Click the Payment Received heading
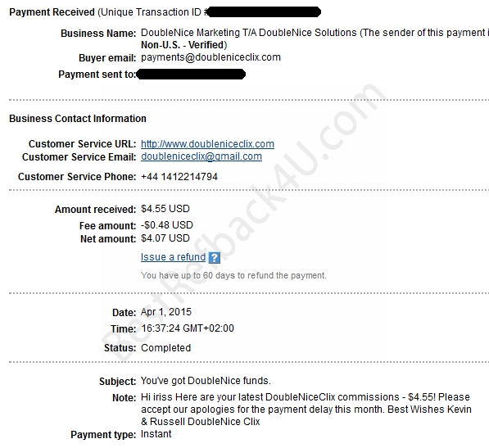 point(52,12)
